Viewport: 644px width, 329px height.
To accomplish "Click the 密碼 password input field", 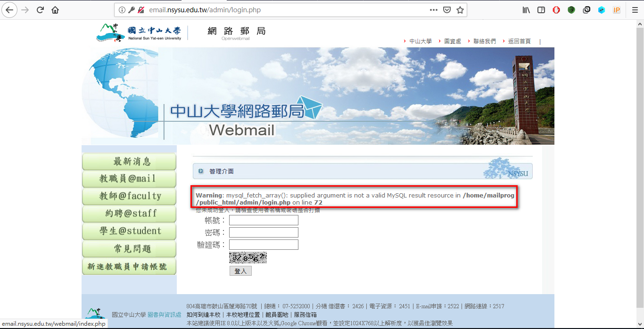I will [264, 232].
